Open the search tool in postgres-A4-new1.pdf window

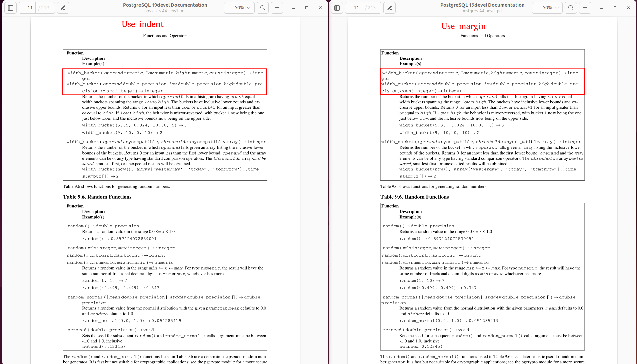pyautogui.click(x=263, y=8)
